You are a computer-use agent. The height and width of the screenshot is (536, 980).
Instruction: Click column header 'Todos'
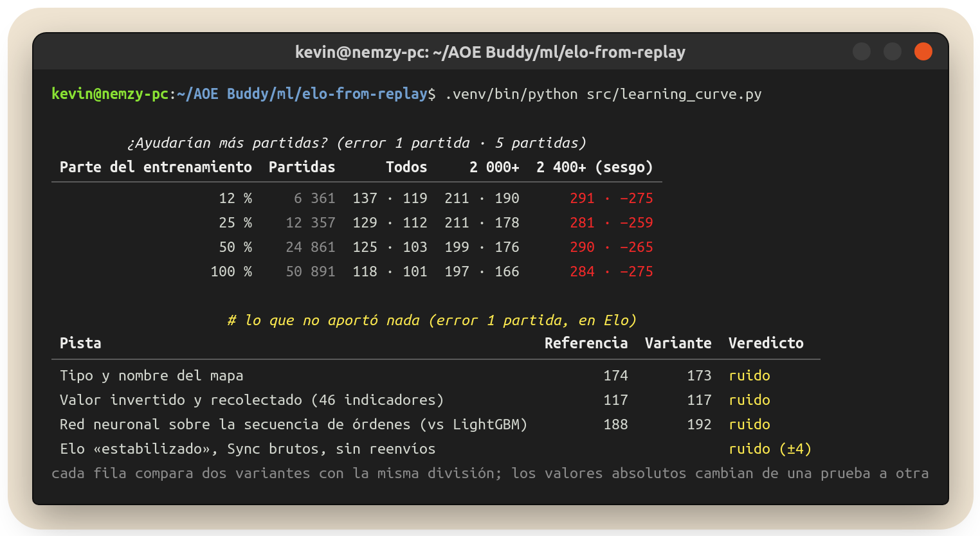pyautogui.click(x=406, y=167)
